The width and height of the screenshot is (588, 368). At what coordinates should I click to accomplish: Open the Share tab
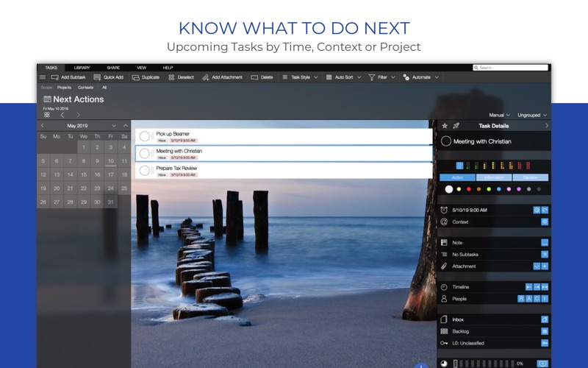coord(113,68)
